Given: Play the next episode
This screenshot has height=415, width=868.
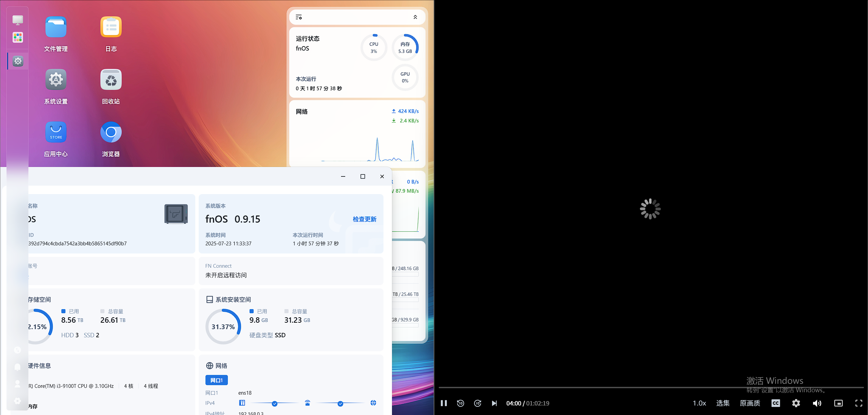Looking at the screenshot, I should click(494, 403).
